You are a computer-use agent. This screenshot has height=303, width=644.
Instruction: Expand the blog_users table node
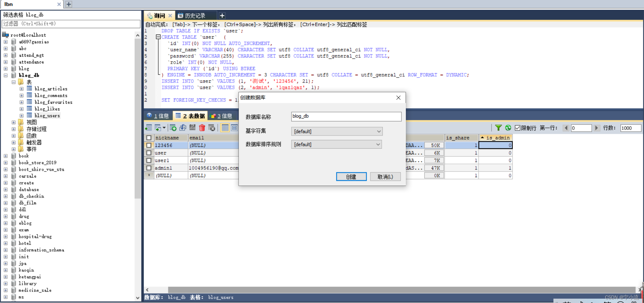coord(21,115)
